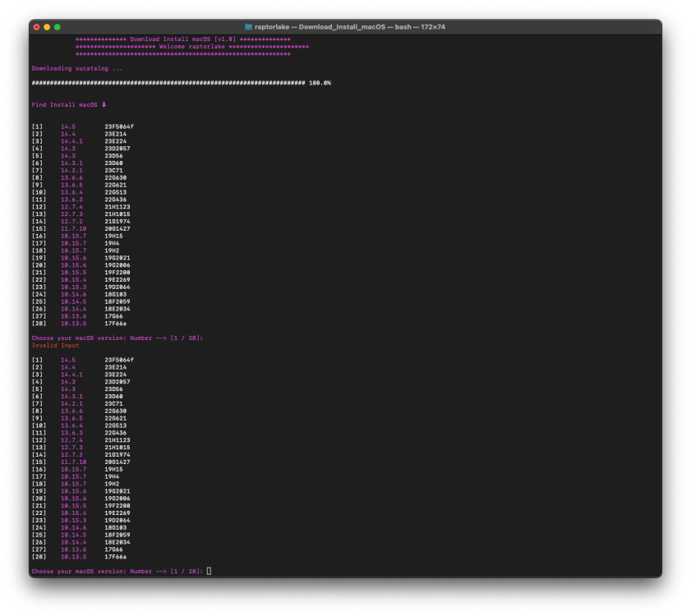Click the blue folder icon in title bar

(249, 27)
